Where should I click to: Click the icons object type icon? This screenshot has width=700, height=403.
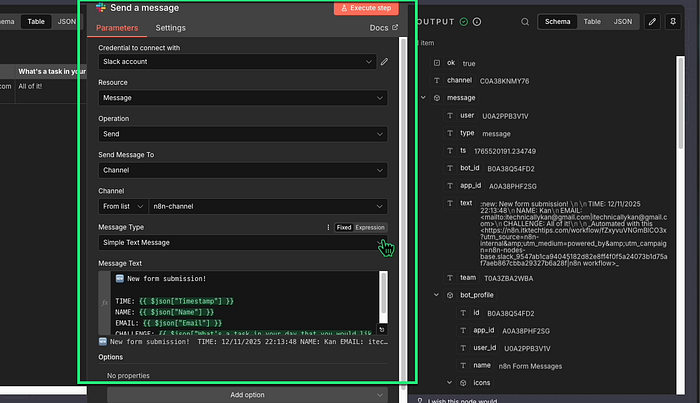click(x=463, y=382)
